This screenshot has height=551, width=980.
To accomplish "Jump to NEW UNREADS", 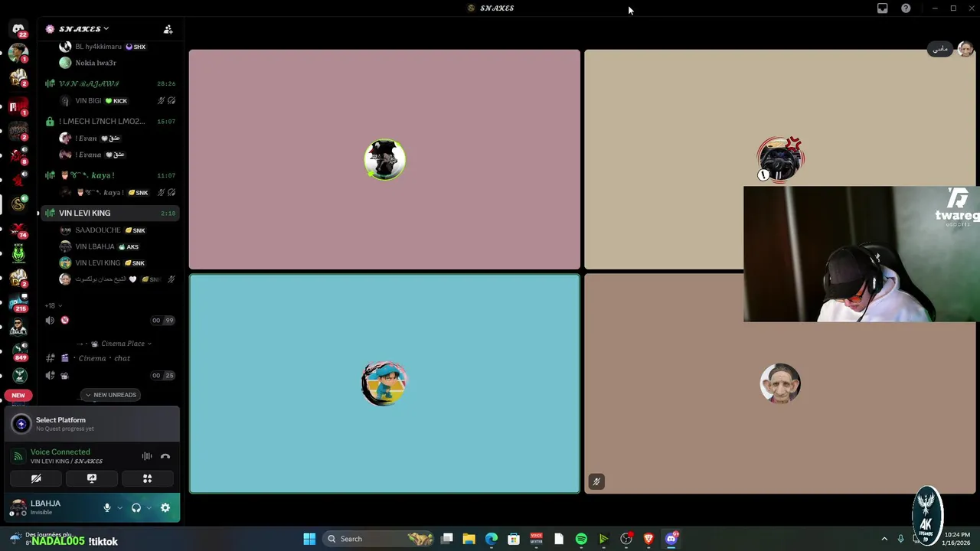I will [111, 395].
